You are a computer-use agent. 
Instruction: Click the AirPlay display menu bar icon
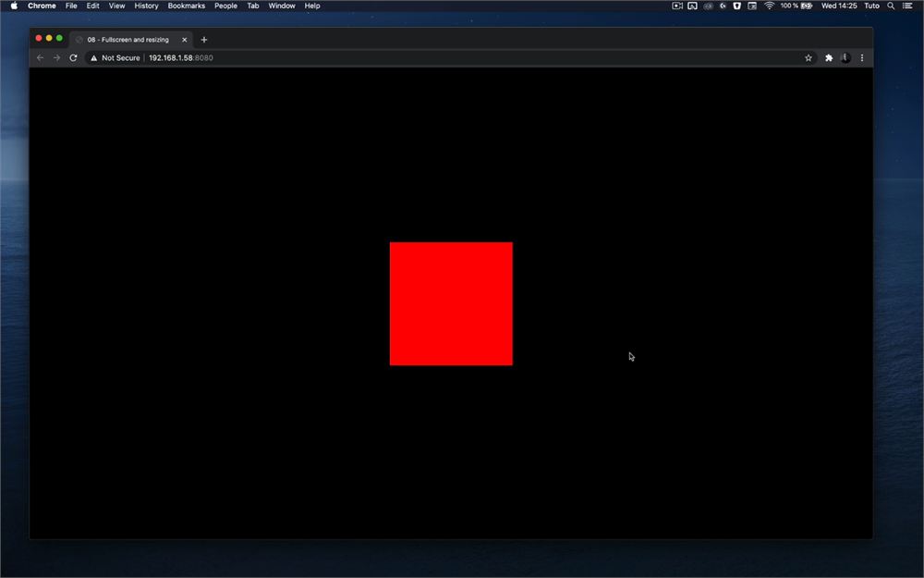click(692, 6)
